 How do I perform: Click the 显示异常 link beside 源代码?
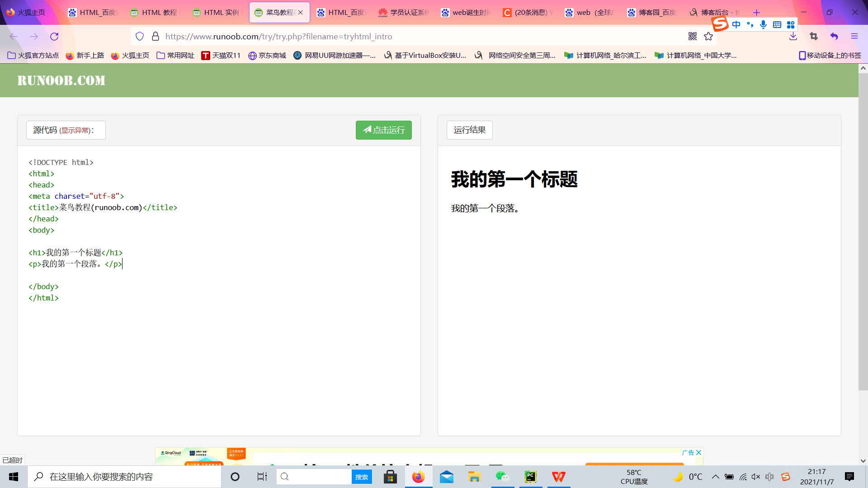[x=75, y=131]
